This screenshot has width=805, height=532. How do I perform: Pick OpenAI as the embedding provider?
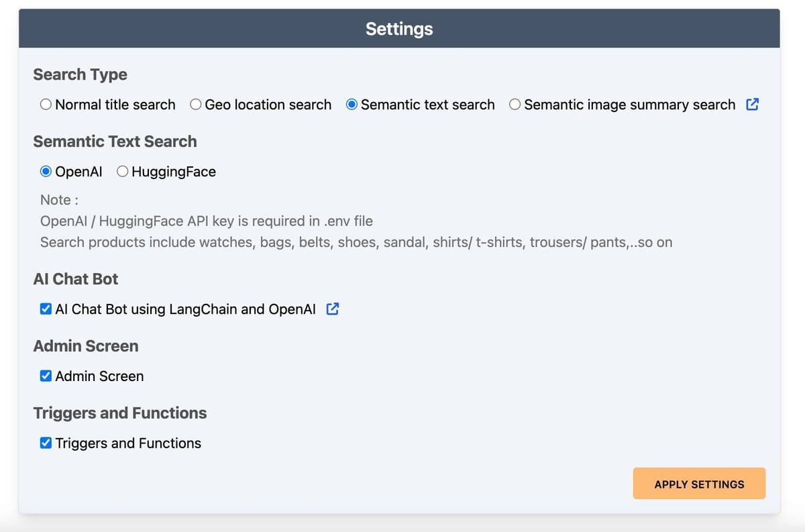click(x=46, y=171)
